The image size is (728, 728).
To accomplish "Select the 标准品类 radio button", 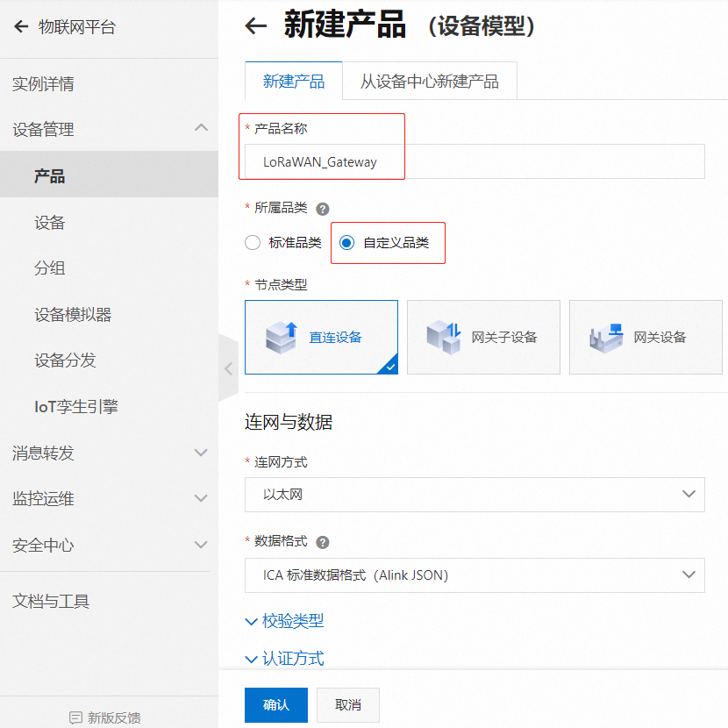I will tap(253, 243).
